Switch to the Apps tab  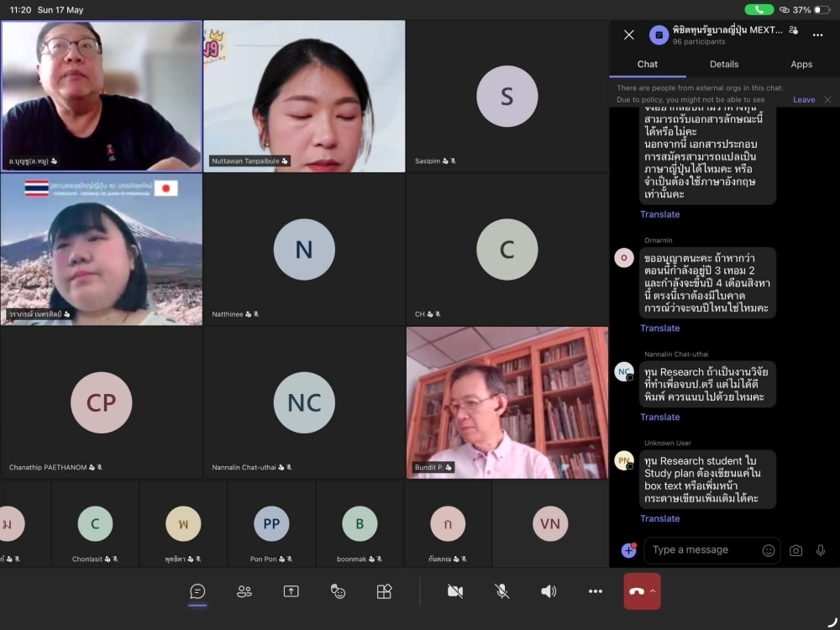coord(801,65)
